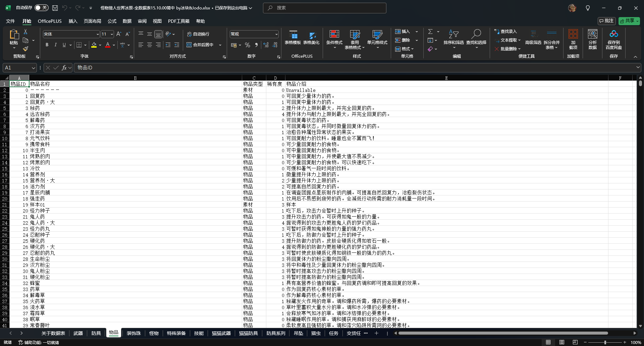
Task: Expand the number format dropdown (常规)
Action: (x=276, y=34)
